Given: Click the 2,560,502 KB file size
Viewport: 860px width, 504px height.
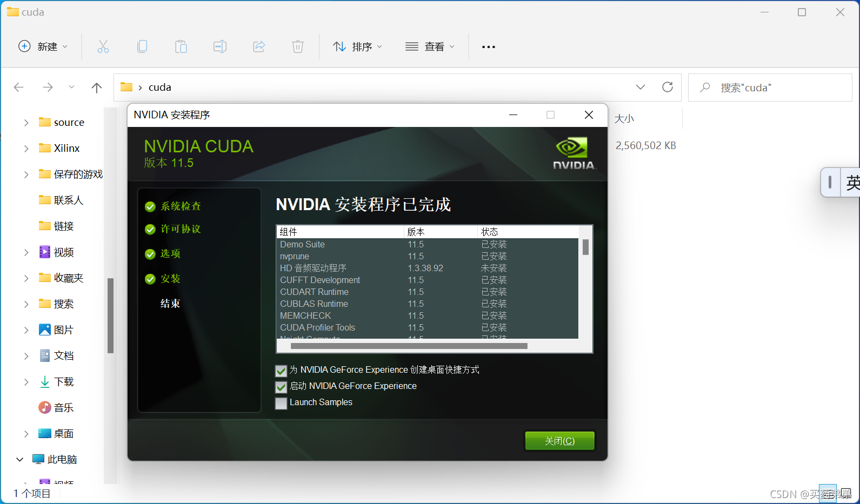Looking at the screenshot, I should pos(646,145).
